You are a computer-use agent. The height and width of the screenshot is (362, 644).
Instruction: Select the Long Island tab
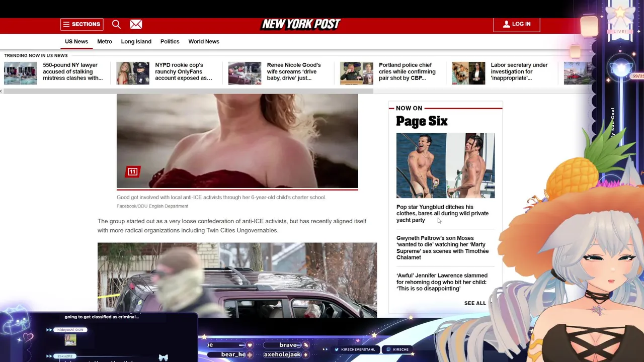point(136,41)
